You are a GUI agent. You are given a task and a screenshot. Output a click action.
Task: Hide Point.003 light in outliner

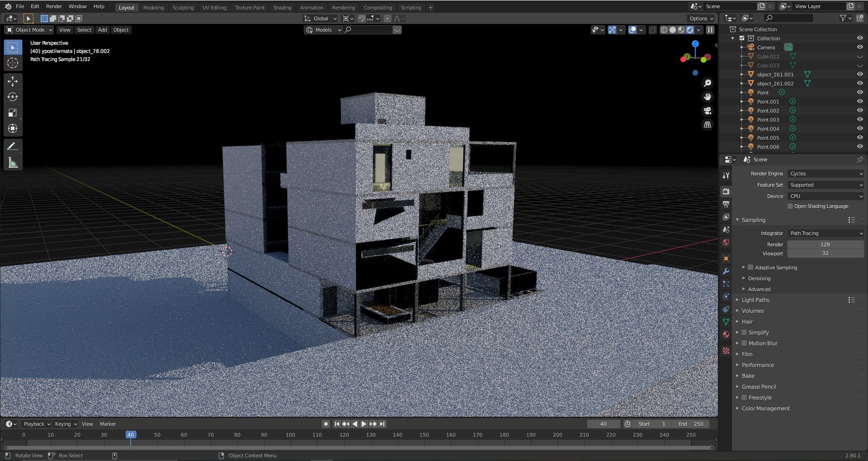pos(860,119)
